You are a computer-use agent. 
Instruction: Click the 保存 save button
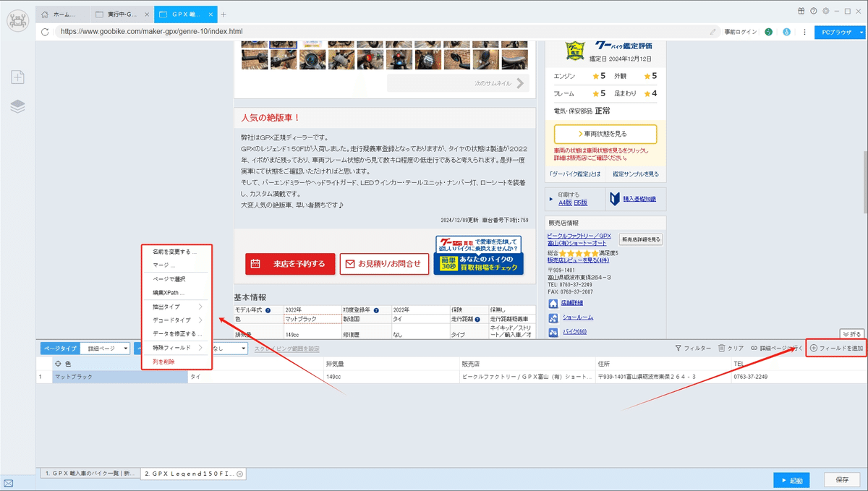click(842, 480)
